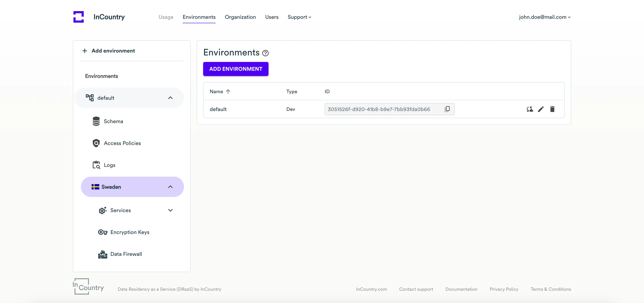Open john.doe@mail.com account menu
Viewport: 644px width, 303px height.
click(x=545, y=17)
